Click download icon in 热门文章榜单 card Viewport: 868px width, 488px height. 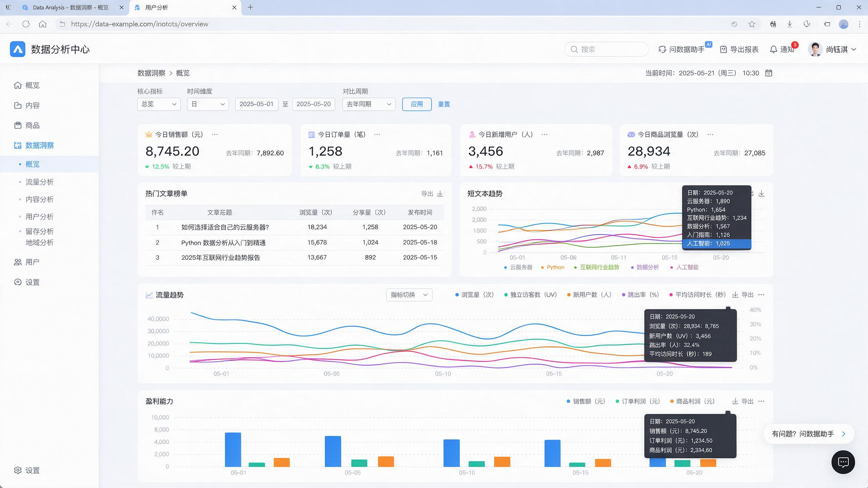(x=440, y=194)
